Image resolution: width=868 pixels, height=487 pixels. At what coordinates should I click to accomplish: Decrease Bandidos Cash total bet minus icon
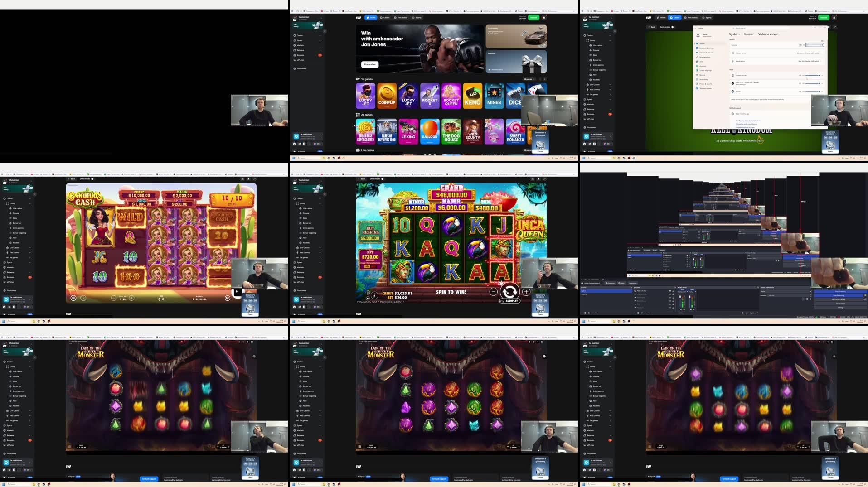(114, 298)
